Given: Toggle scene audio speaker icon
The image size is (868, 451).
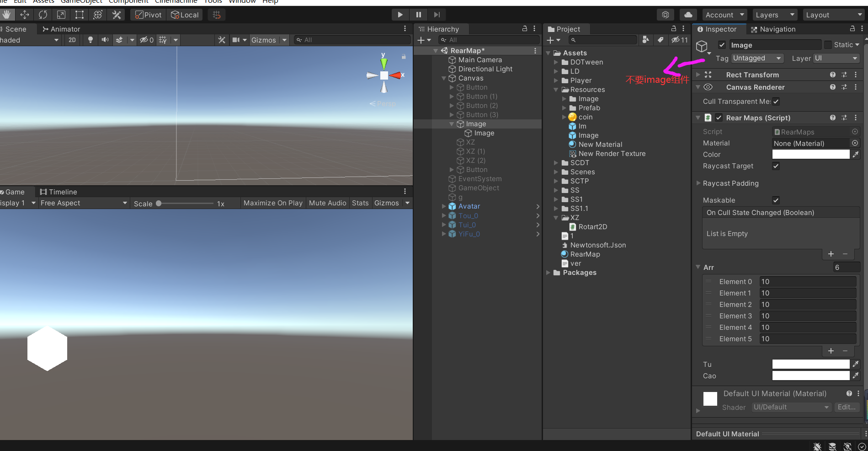Looking at the screenshot, I should (105, 40).
